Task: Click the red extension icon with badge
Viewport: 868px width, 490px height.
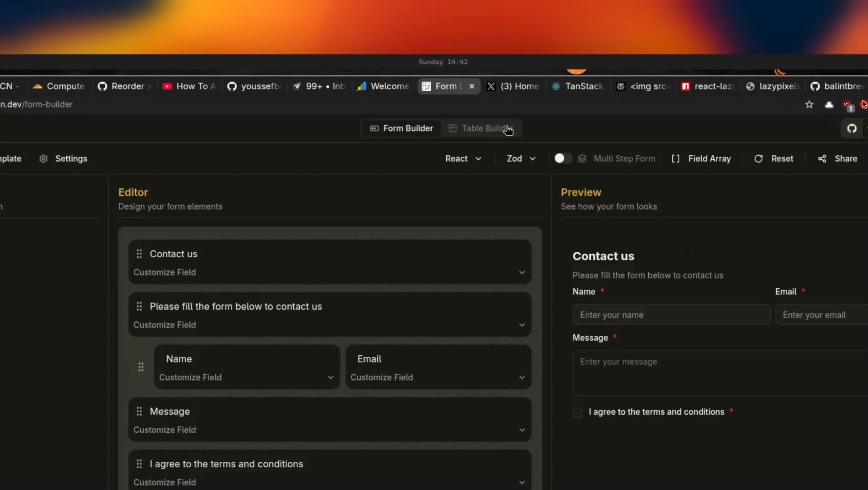Action: pos(848,106)
